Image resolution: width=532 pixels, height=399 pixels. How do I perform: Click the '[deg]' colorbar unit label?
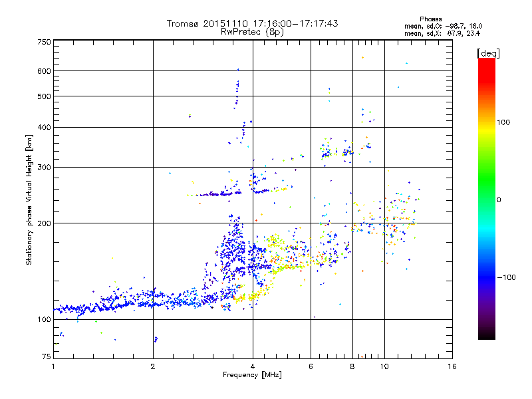[488, 53]
